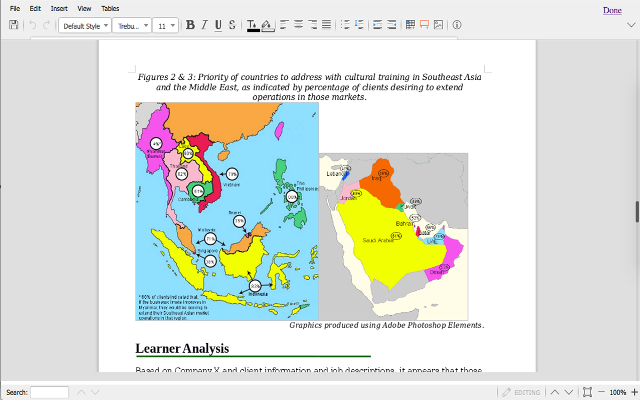Find previous search result arrow
This screenshot has height=400, width=640.
click(81, 392)
